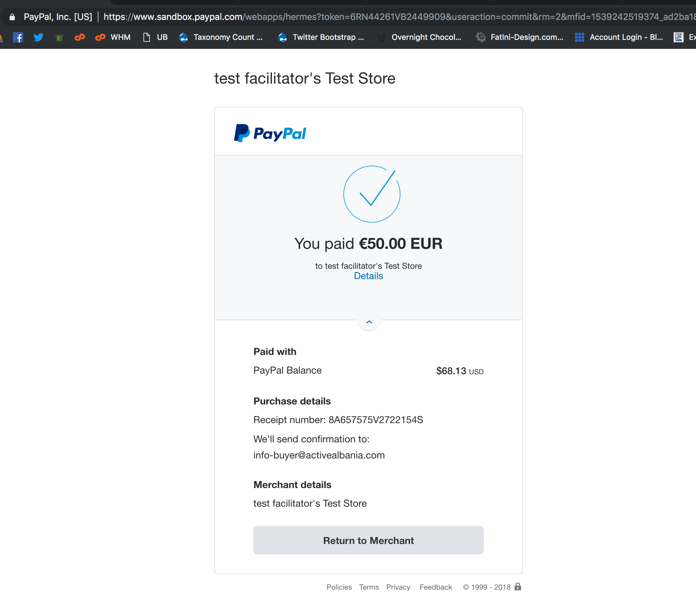
Task: Open the Feedback footer link
Action: point(435,587)
